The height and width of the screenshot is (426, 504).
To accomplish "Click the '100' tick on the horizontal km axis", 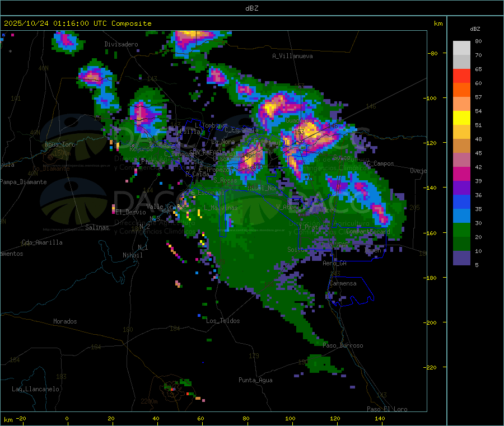I will point(290,419).
